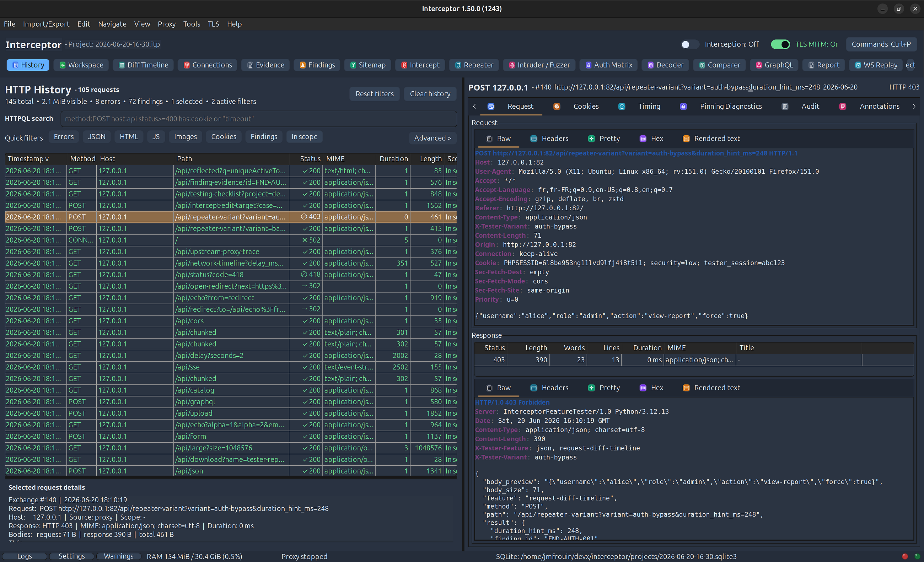Sort by the Method column header

point(82,158)
